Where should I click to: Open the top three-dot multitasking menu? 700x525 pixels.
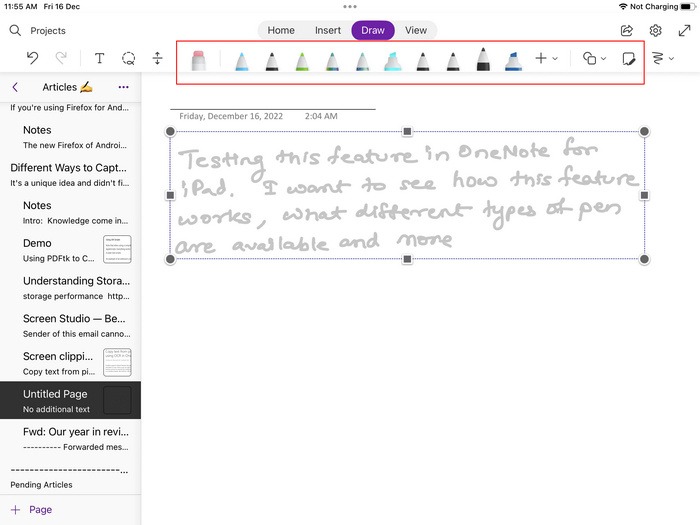(x=350, y=7)
